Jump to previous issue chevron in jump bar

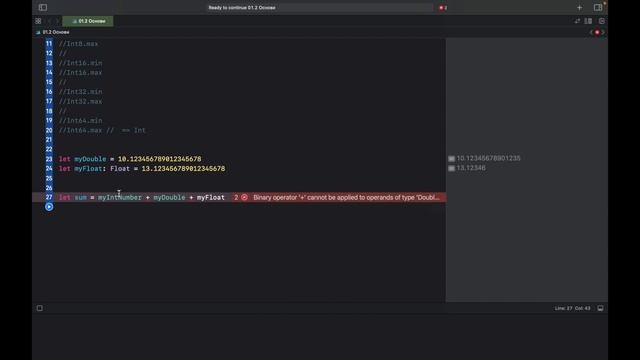(x=591, y=32)
